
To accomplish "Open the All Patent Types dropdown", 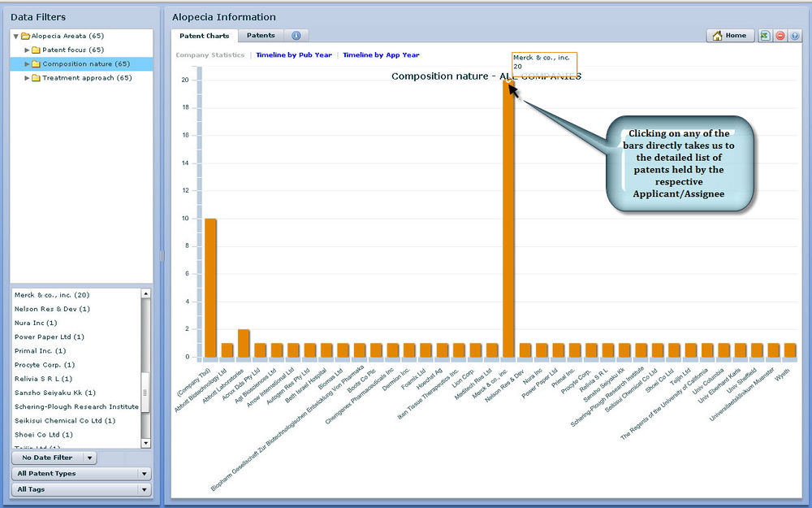I will pyautogui.click(x=81, y=474).
